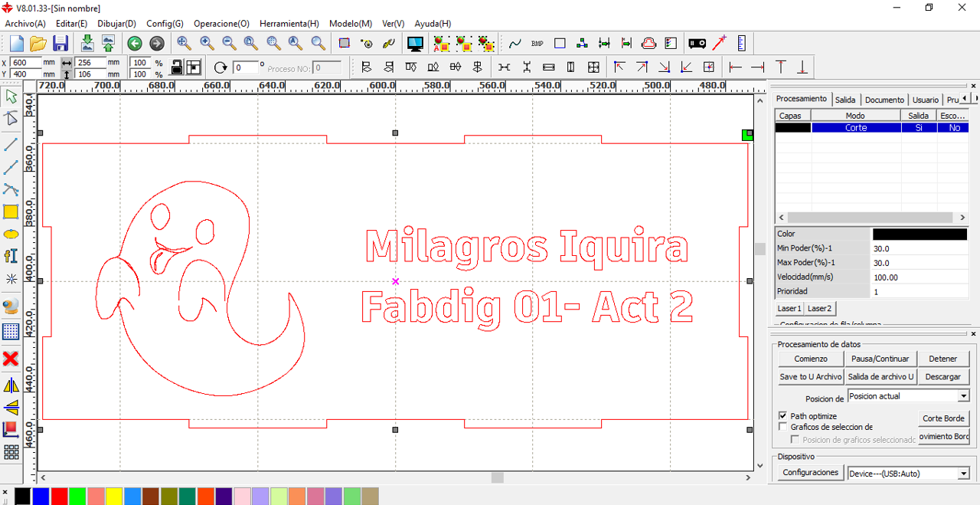The width and height of the screenshot is (980, 505).
Task: Select the Line drawing tool
Action: tap(11, 144)
